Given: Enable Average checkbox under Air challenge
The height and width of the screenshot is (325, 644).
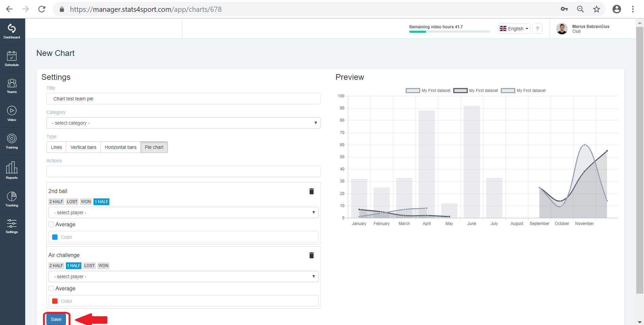Looking at the screenshot, I should click(x=51, y=288).
